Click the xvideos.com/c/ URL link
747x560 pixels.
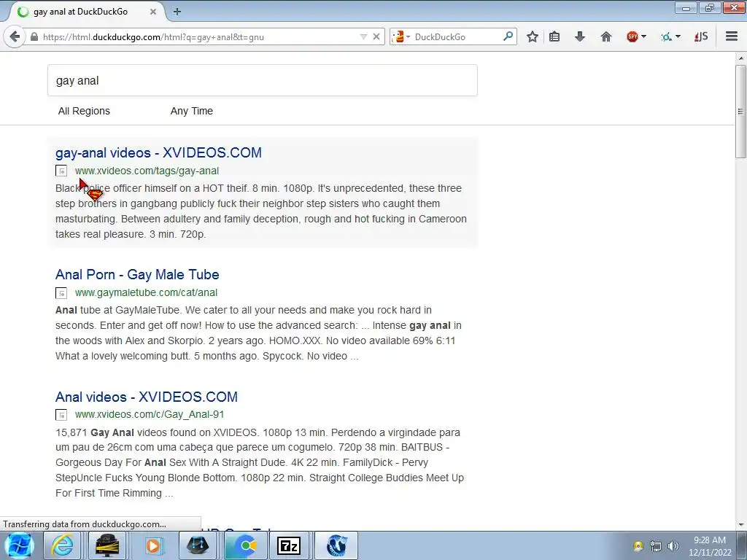pos(149,414)
